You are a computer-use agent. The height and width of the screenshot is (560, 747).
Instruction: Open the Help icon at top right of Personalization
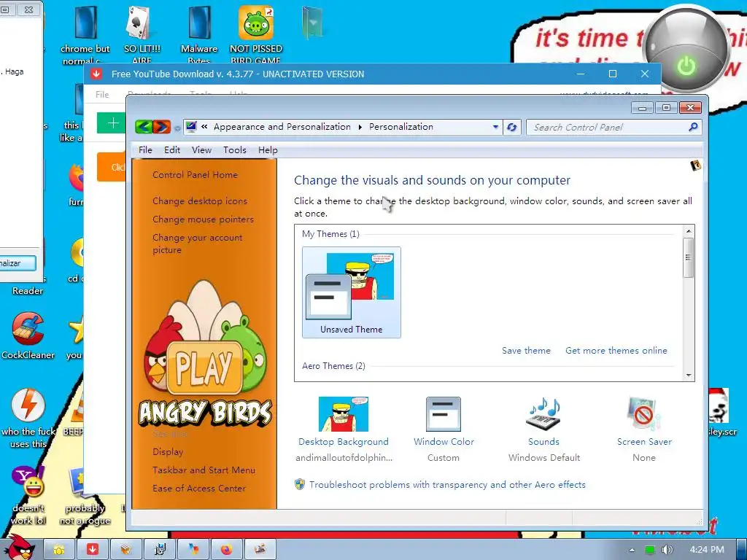(695, 166)
